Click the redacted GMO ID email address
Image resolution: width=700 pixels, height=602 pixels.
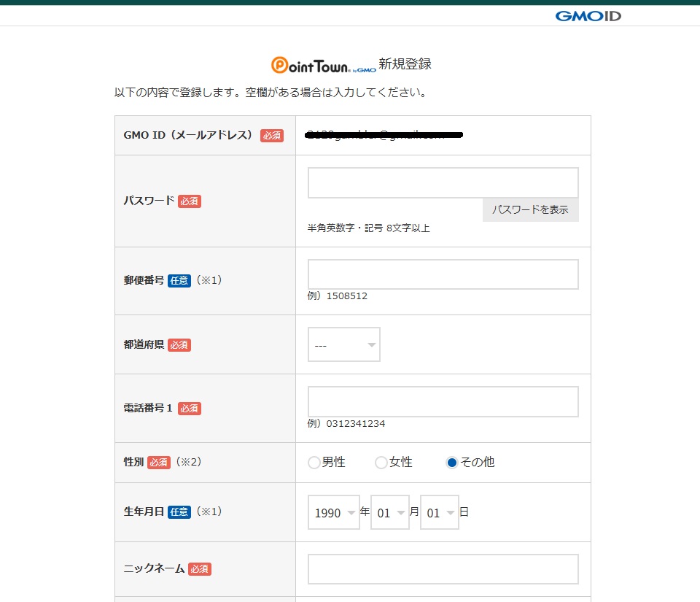point(386,135)
